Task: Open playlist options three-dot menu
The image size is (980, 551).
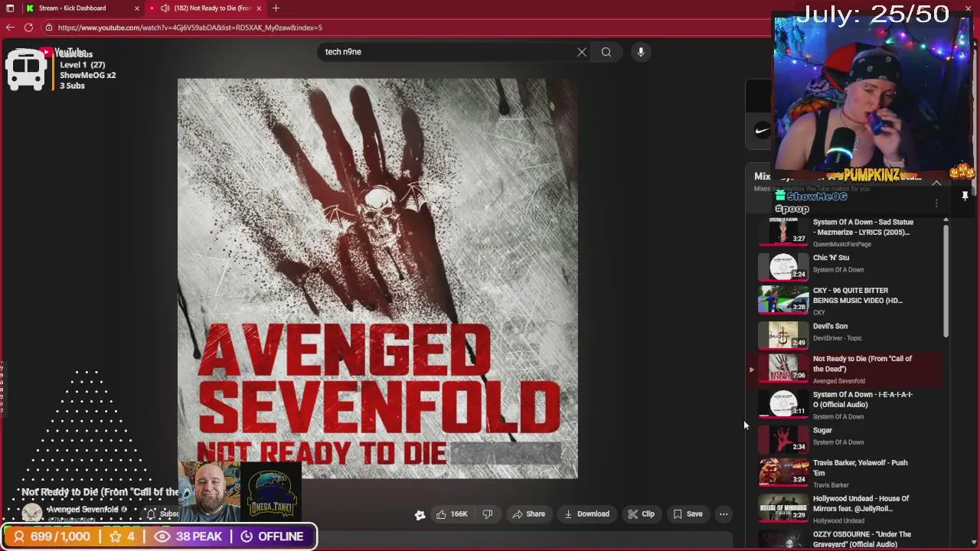Action: point(936,203)
